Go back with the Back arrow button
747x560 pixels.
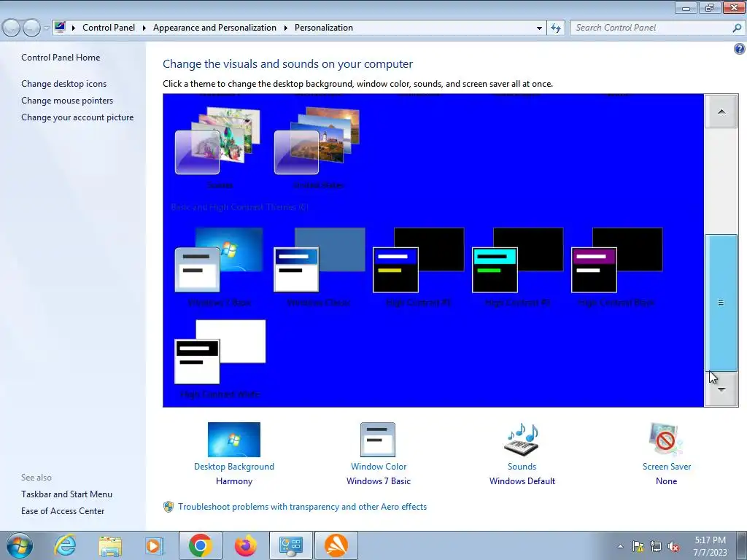[11, 28]
